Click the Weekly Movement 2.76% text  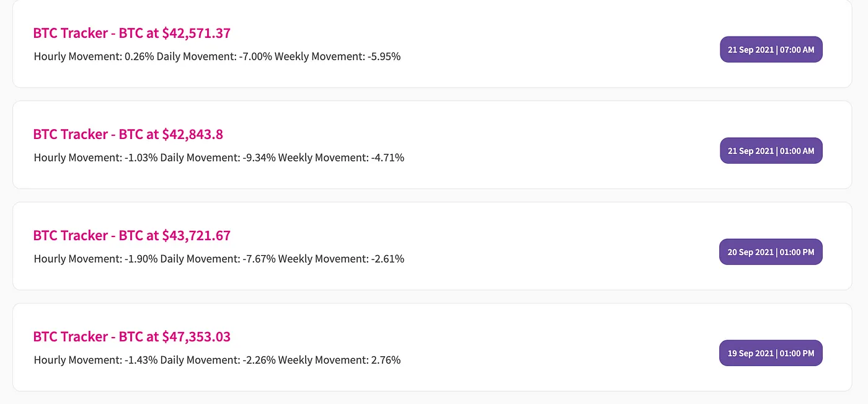(339, 360)
